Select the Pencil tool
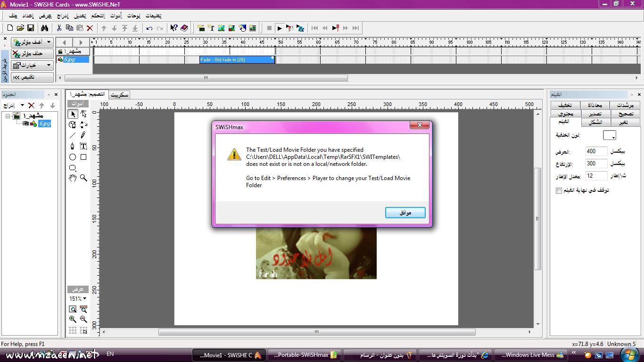The height and width of the screenshot is (362, 644). click(x=83, y=135)
